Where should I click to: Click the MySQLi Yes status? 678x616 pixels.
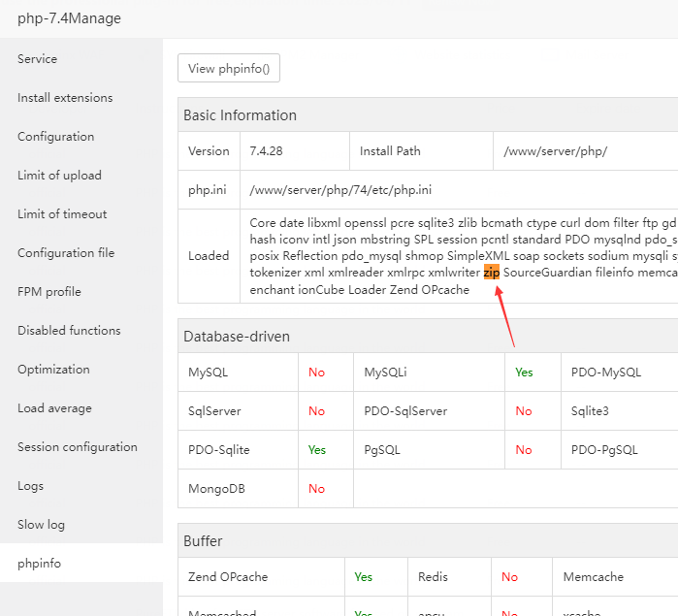tap(524, 372)
